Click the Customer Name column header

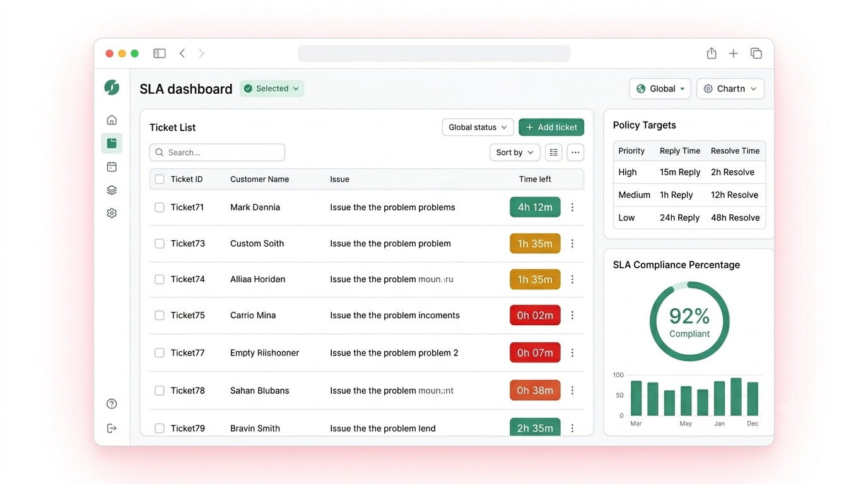[x=259, y=179]
